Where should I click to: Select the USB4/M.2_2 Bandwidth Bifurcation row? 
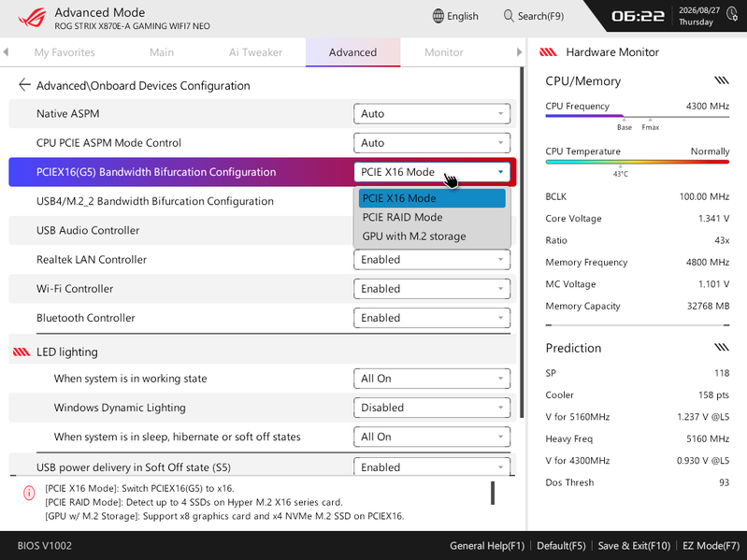(181, 201)
